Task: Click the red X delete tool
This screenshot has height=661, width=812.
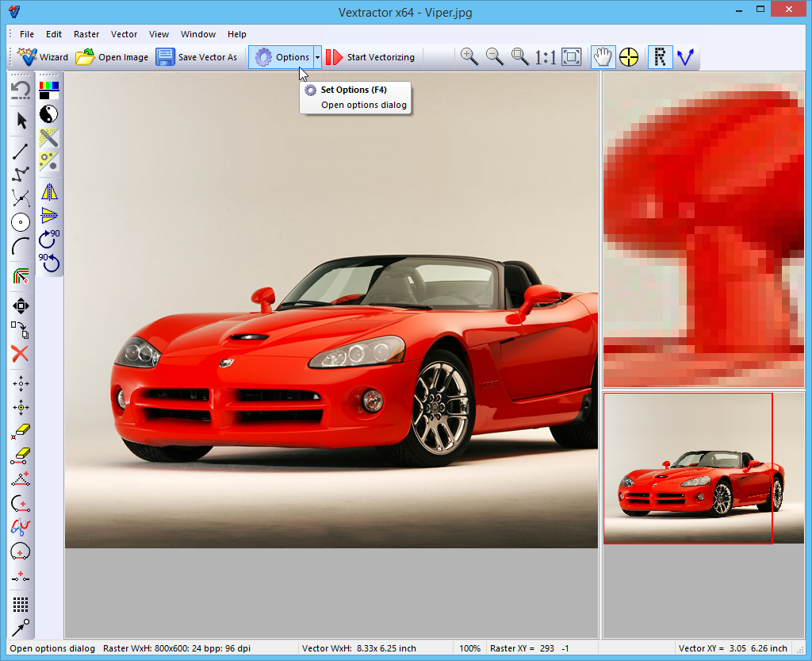Action: click(21, 354)
